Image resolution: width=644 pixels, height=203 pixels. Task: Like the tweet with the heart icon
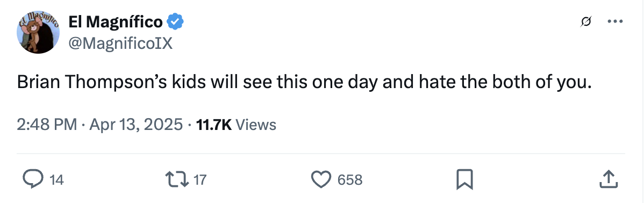pos(321,179)
